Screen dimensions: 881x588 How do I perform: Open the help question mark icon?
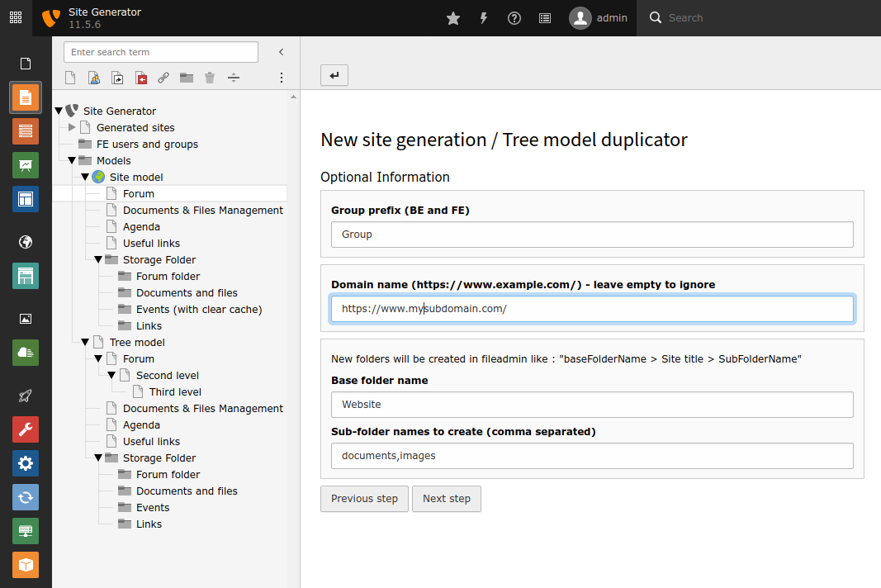point(514,18)
